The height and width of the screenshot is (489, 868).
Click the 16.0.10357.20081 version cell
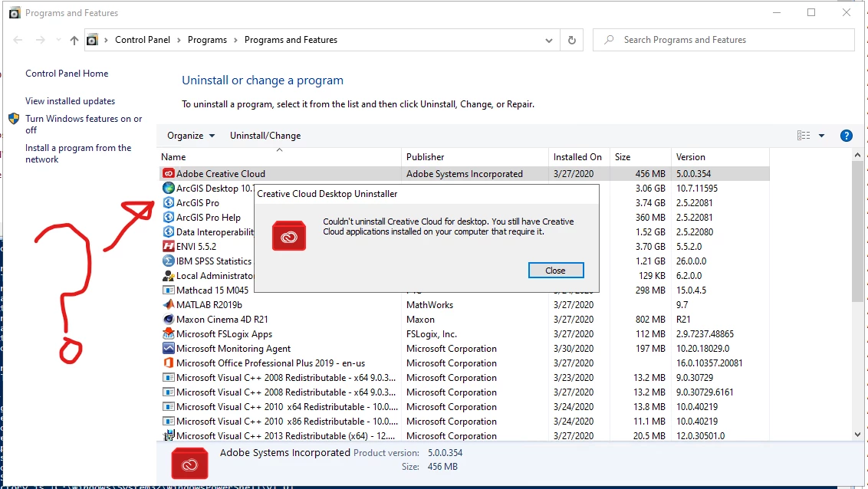(x=709, y=363)
